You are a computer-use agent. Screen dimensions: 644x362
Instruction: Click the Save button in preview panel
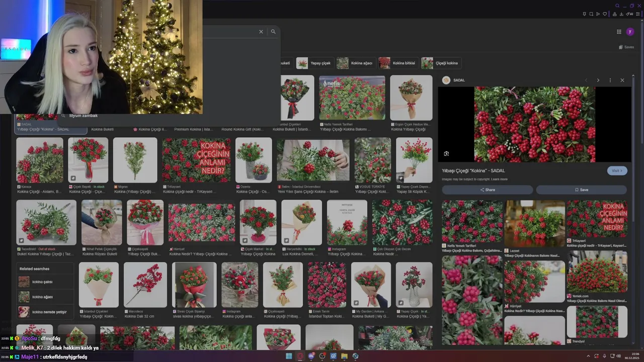(x=581, y=190)
